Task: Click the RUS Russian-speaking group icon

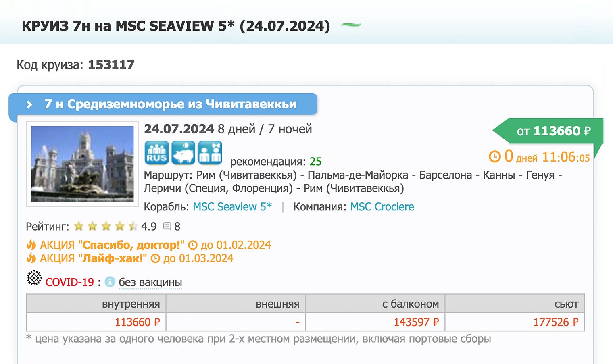Action: (x=156, y=153)
